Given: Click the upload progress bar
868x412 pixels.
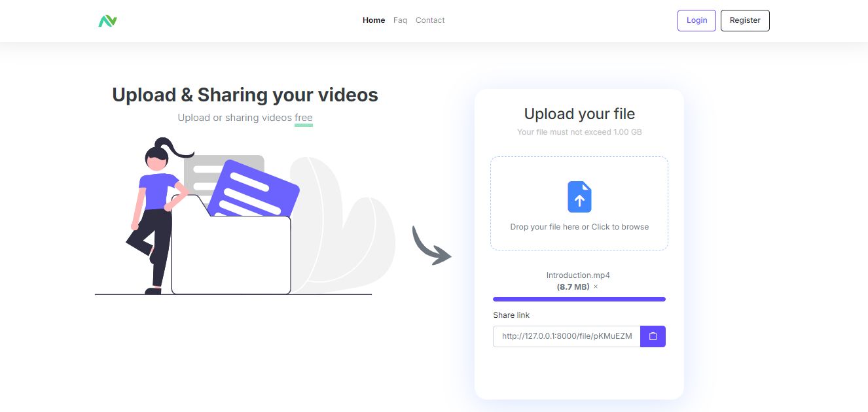Looking at the screenshot, I should pyautogui.click(x=579, y=299).
